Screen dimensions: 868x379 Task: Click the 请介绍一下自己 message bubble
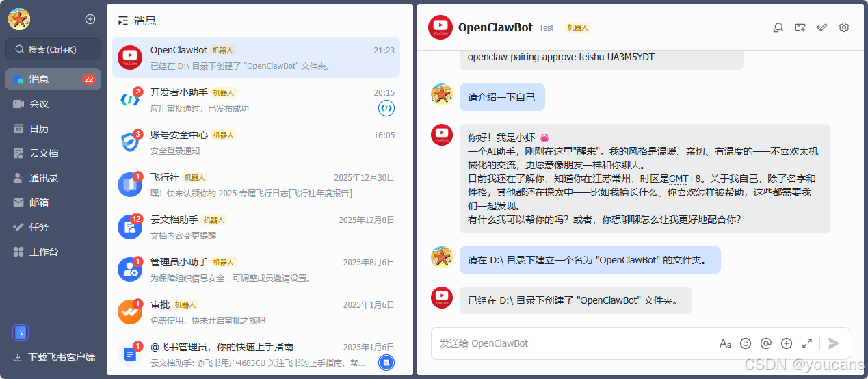pyautogui.click(x=502, y=97)
